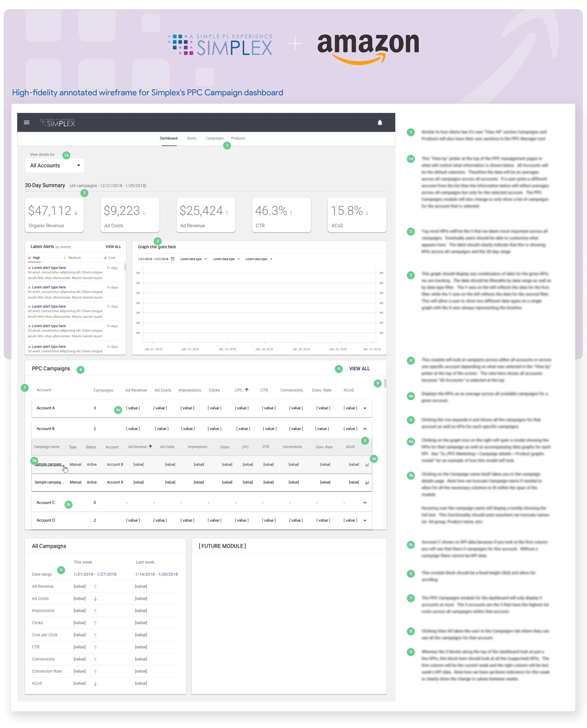The width and height of the screenshot is (587, 728).
Task: Click the green up arrow in Conversion Rate row
Action: click(x=95, y=672)
